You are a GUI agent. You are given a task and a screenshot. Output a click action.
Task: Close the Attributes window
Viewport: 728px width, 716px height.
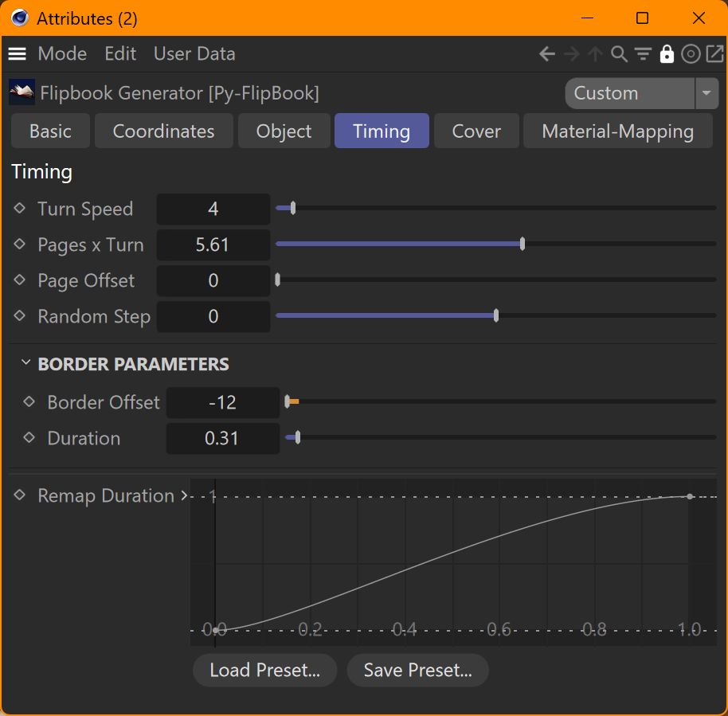point(699,18)
